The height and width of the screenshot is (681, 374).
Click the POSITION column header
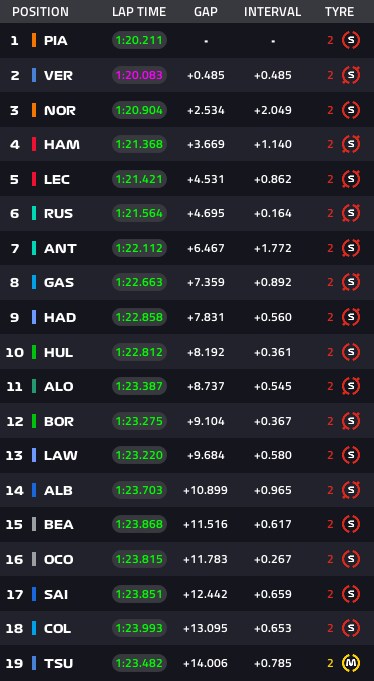pos(40,12)
